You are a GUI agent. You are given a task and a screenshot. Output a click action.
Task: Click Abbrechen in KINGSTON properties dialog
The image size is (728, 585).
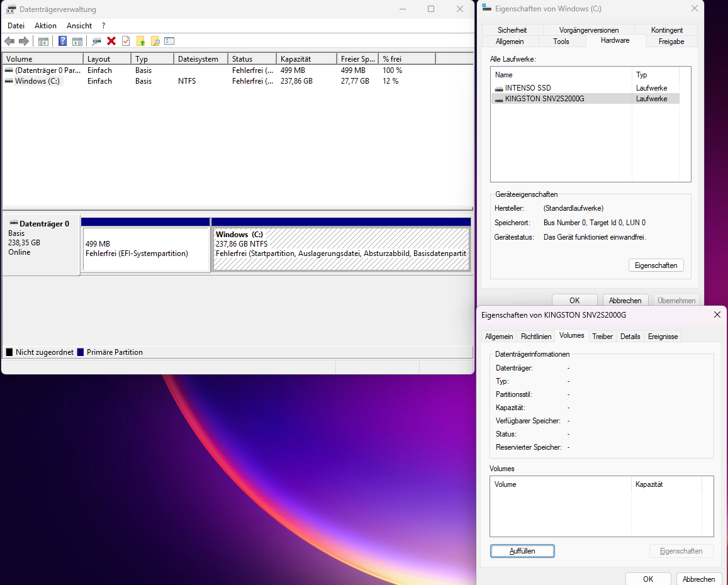point(699,579)
